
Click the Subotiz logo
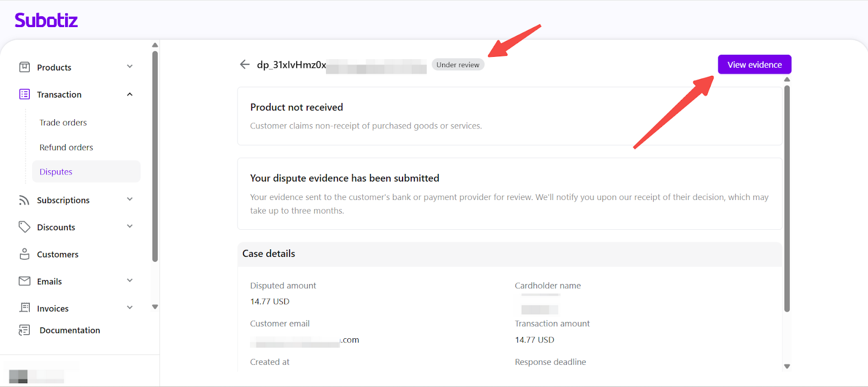coord(46,21)
